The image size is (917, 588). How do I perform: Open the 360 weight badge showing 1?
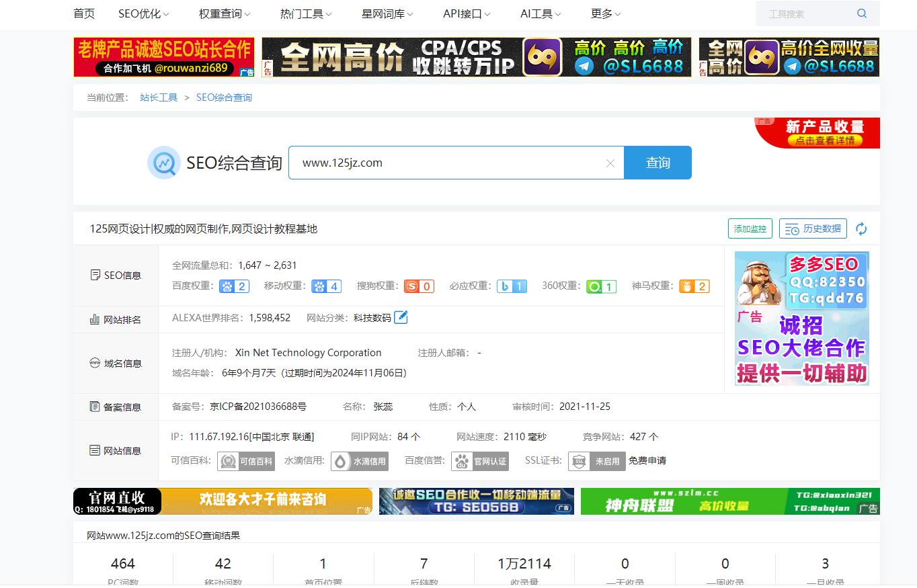click(x=601, y=286)
